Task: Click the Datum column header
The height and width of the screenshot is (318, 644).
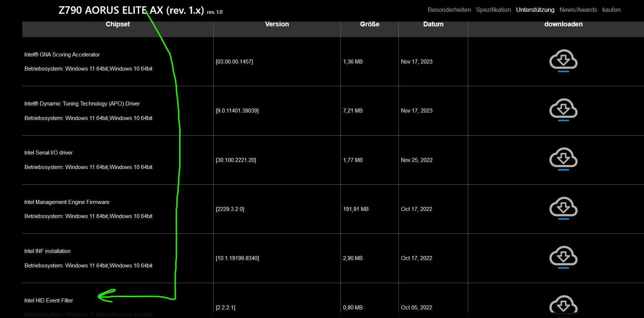Action: [433, 24]
